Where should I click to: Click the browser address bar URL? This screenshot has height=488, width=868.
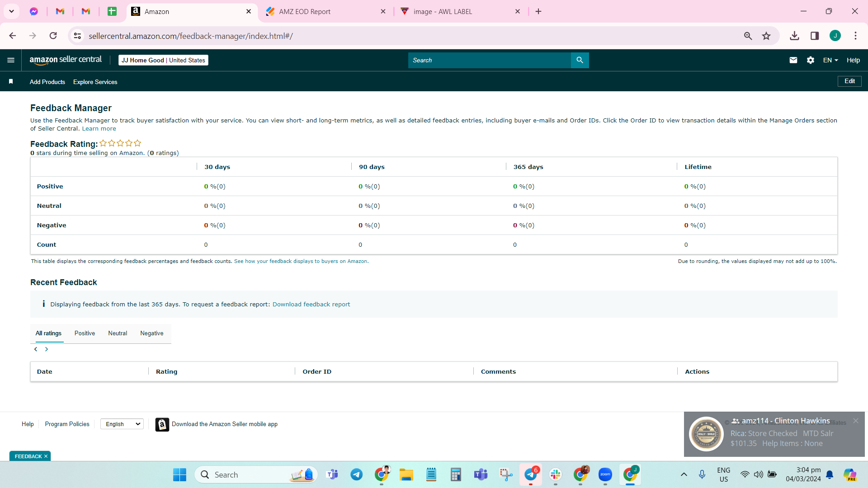191,36
